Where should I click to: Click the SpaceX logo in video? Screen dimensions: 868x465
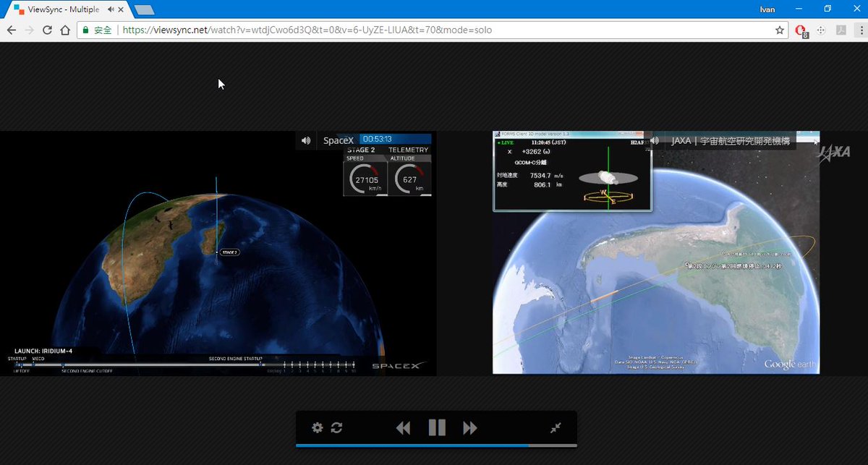click(x=399, y=366)
